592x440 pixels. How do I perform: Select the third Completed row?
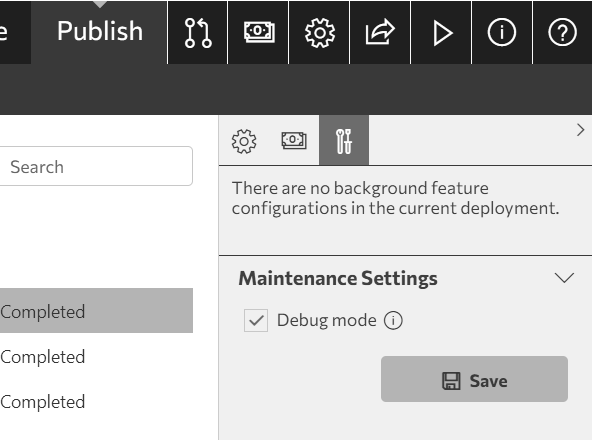96,401
